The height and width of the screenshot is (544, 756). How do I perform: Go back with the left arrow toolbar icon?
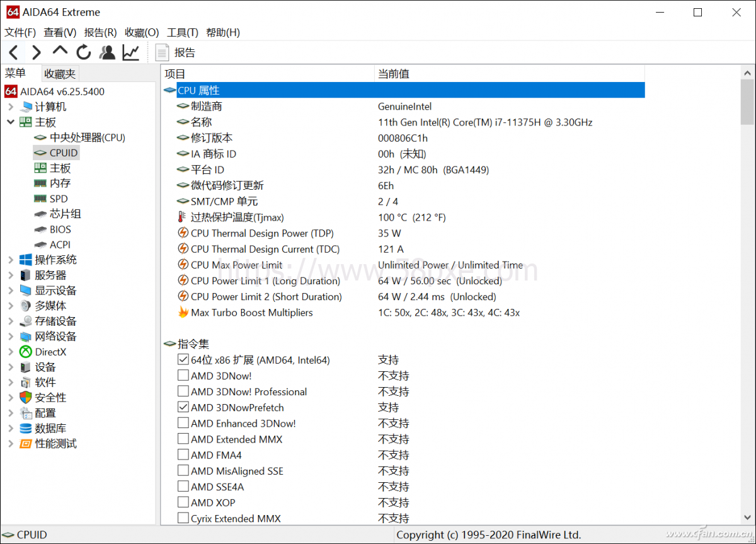(14, 52)
